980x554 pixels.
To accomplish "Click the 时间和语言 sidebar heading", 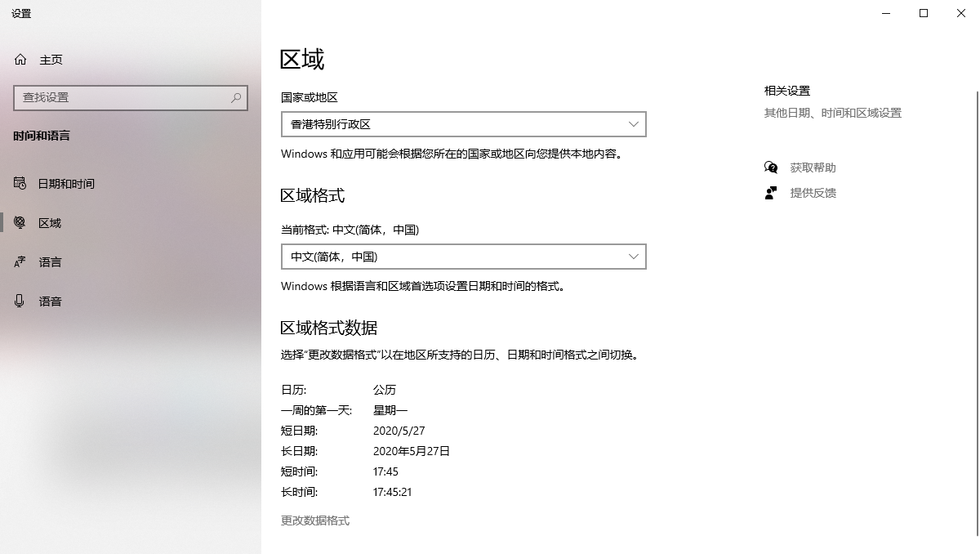I will click(42, 136).
